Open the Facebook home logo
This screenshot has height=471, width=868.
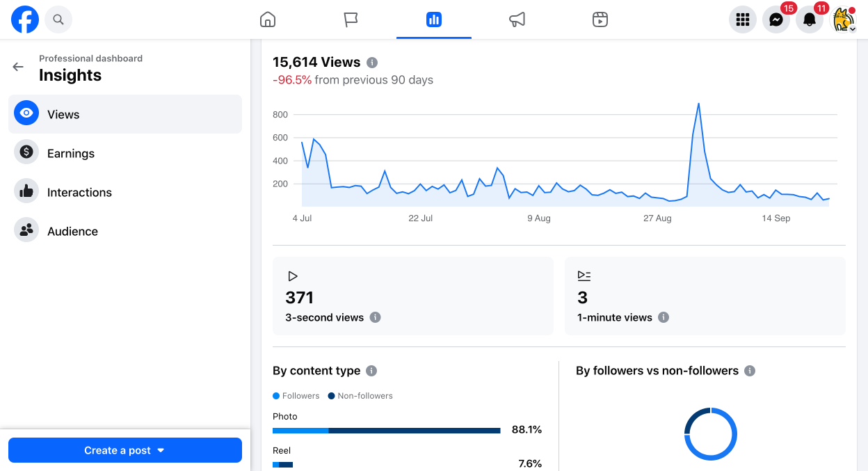[x=25, y=19]
